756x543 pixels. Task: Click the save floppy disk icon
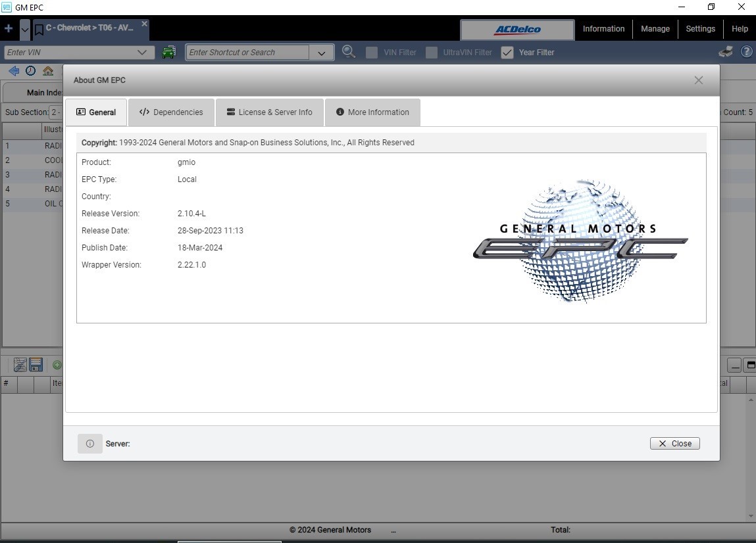pos(36,365)
